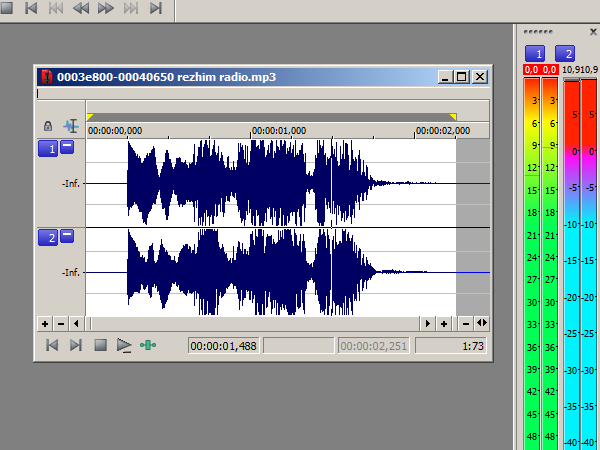The height and width of the screenshot is (450, 600).
Task: Click the cursor position field 00:00:01,488
Action: (x=223, y=346)
